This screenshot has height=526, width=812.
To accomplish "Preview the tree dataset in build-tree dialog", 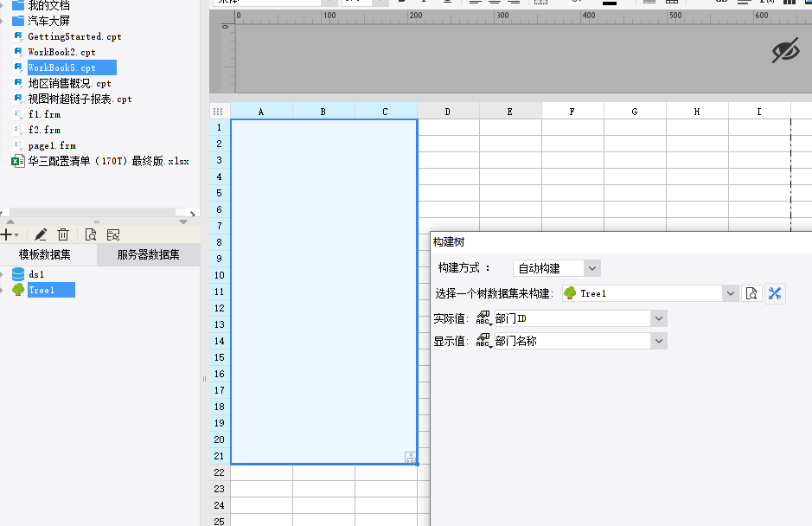I will click(751, 293).
